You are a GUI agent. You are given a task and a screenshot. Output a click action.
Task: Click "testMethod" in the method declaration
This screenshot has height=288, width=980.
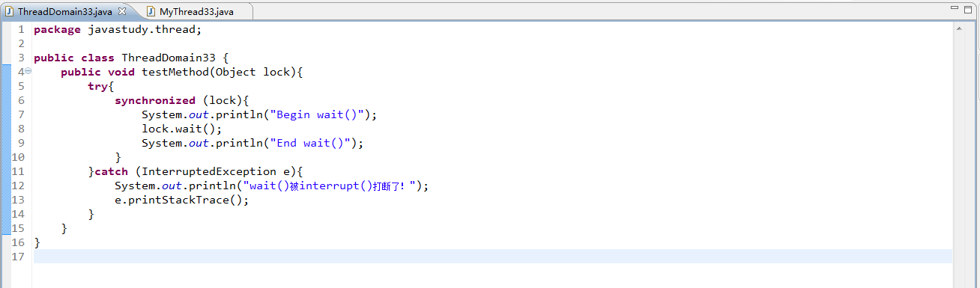tap(175, 72)
